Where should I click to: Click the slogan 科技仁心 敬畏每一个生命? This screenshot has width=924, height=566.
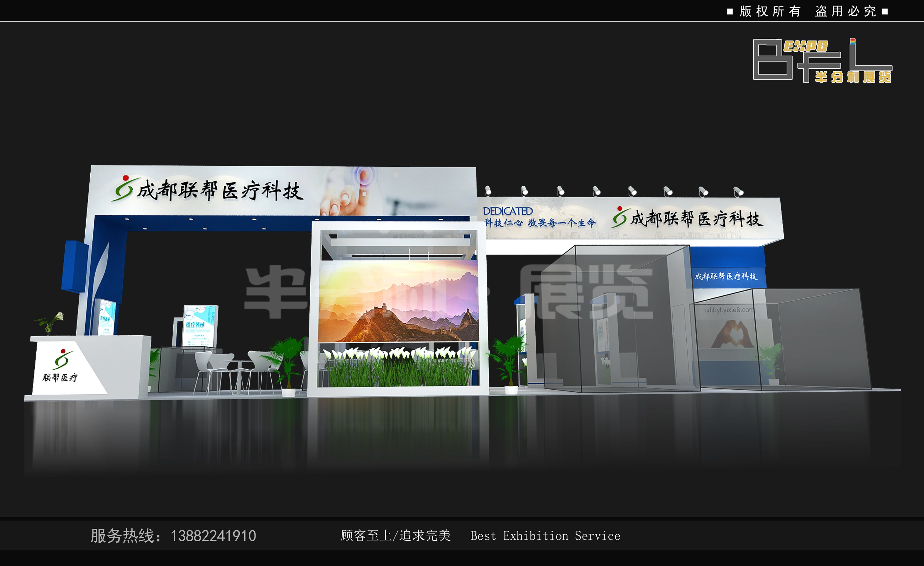tap(540, 223)
